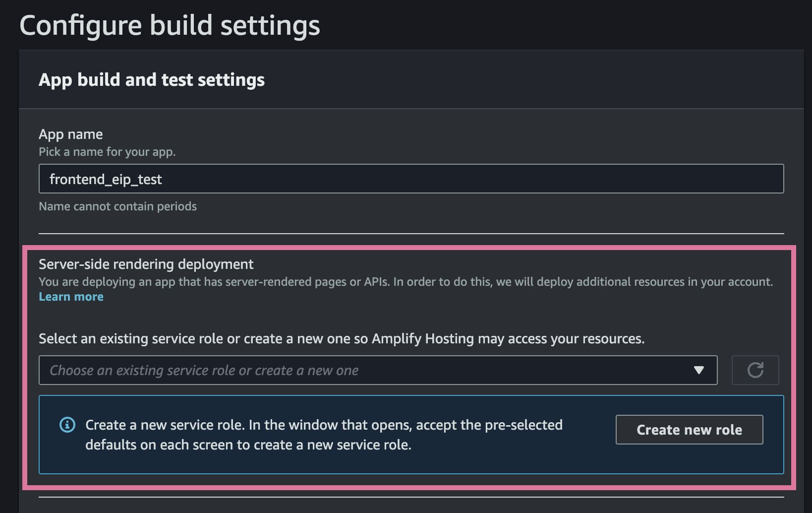
Task: Click the 'App name' field label
Action: [x=71, y=134]
